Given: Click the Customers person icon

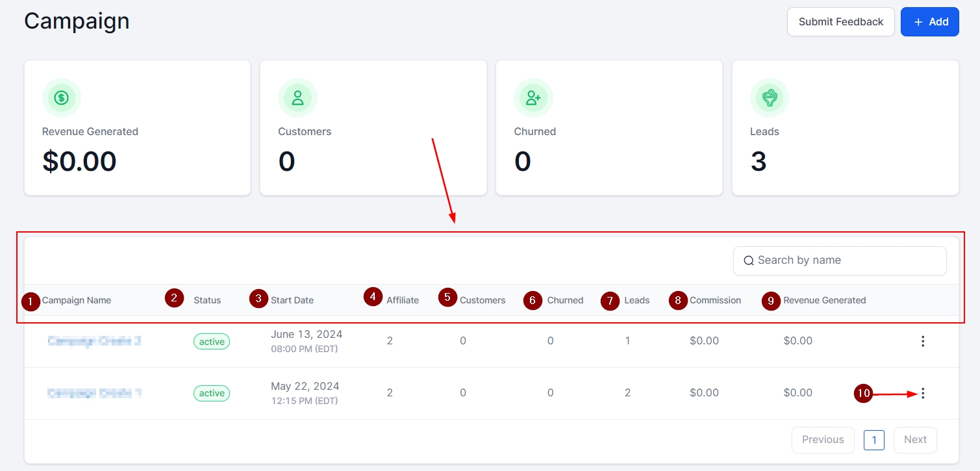Looking at the screenshot, I should [297, 98].
